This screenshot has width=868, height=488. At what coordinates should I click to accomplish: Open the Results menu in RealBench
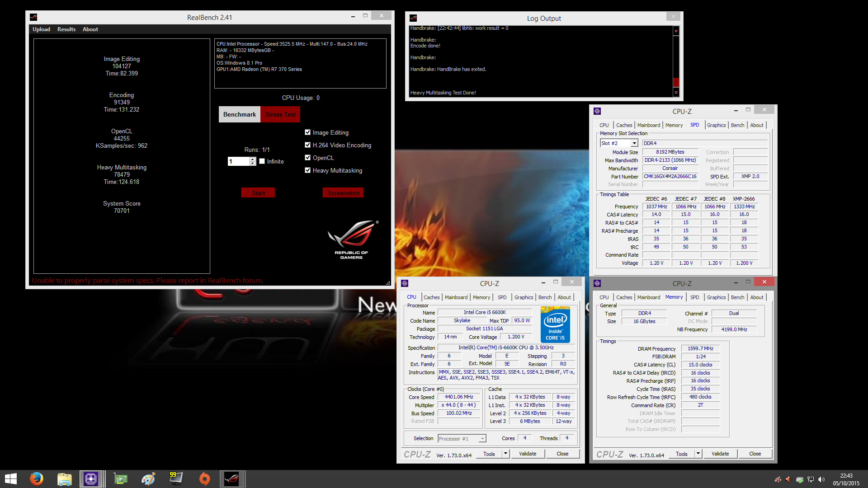point(66,29)
